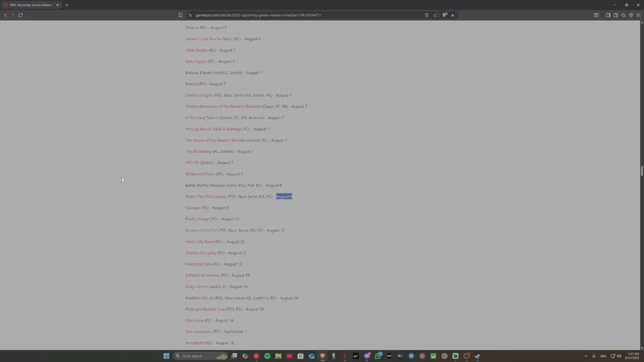This screenshot has width=644, height=362.
Task: Open Brave VPN icon
Action: click(631, 15)
